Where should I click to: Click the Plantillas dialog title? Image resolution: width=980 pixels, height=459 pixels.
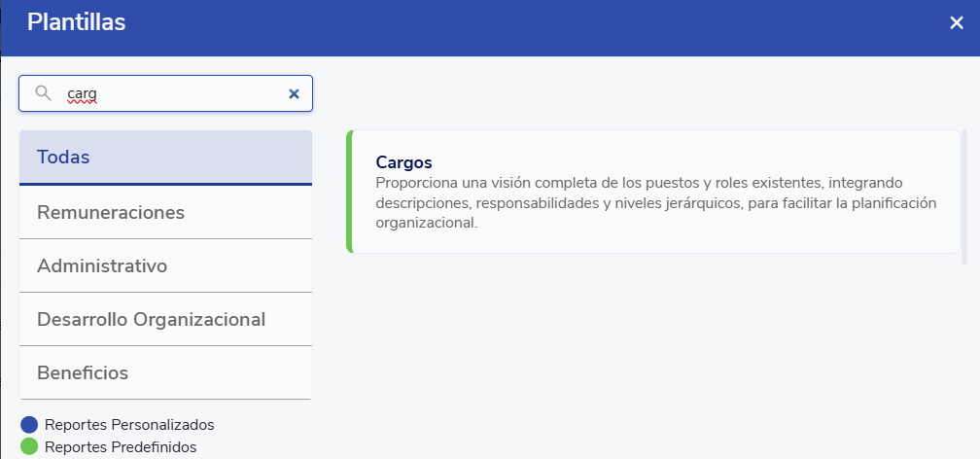[x=76, y=22]
